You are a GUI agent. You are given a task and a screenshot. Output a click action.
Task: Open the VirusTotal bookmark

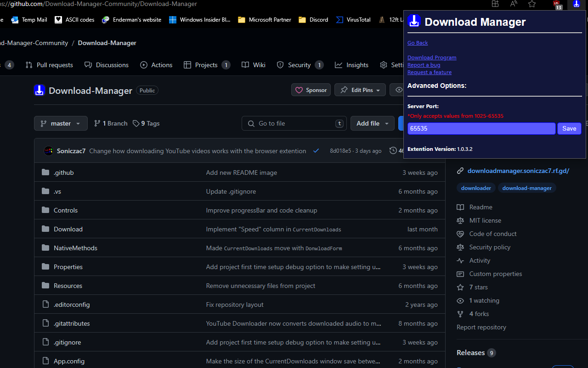tap(353, 20)
